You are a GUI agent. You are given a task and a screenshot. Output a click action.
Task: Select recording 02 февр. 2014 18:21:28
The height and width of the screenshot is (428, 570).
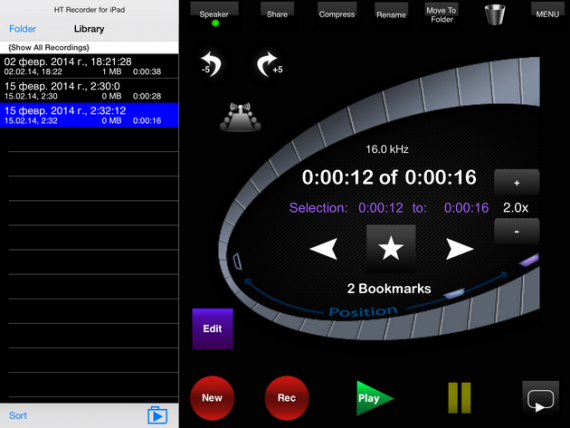[x=89, y=66]
